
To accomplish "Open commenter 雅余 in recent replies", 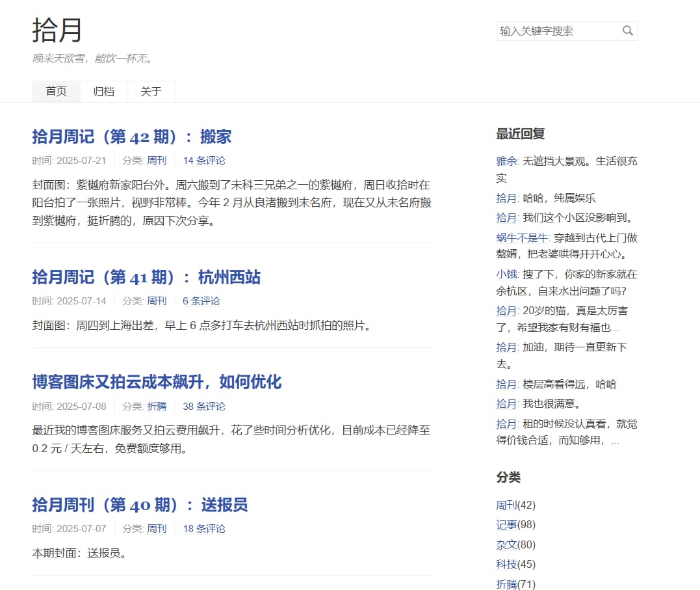I will tap(507, 161).
